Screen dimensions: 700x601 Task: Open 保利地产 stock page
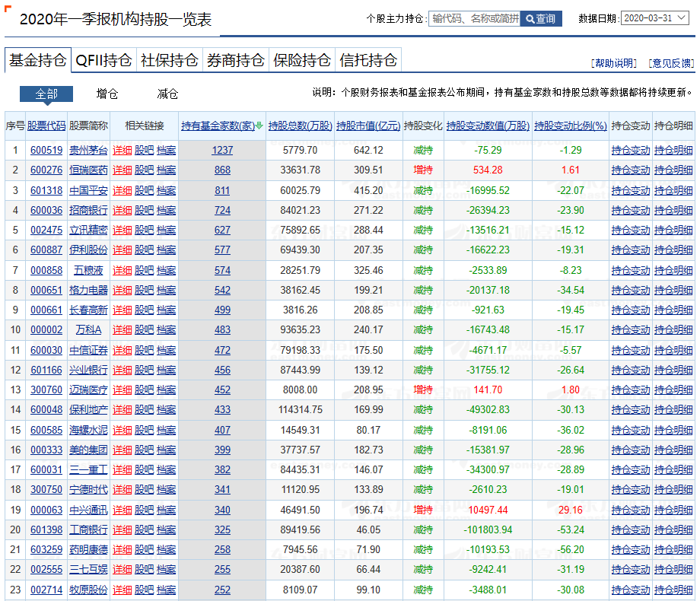coord(88,409)
